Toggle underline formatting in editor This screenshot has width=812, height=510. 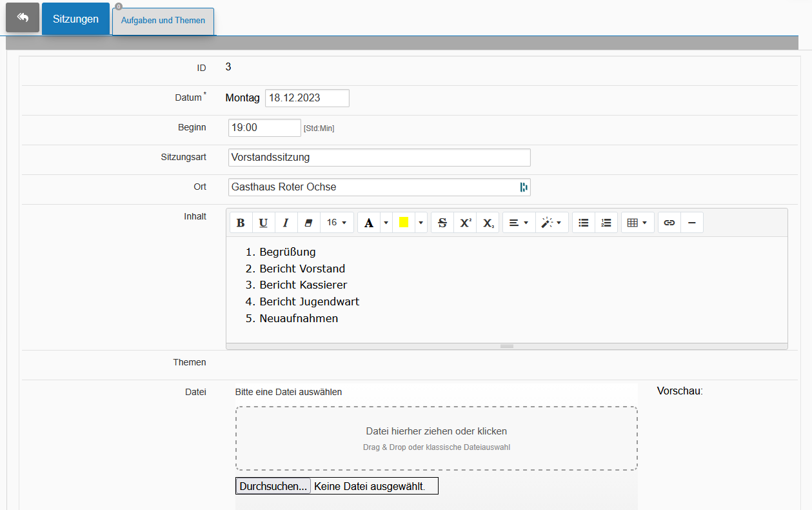click(x=263, y=223)
